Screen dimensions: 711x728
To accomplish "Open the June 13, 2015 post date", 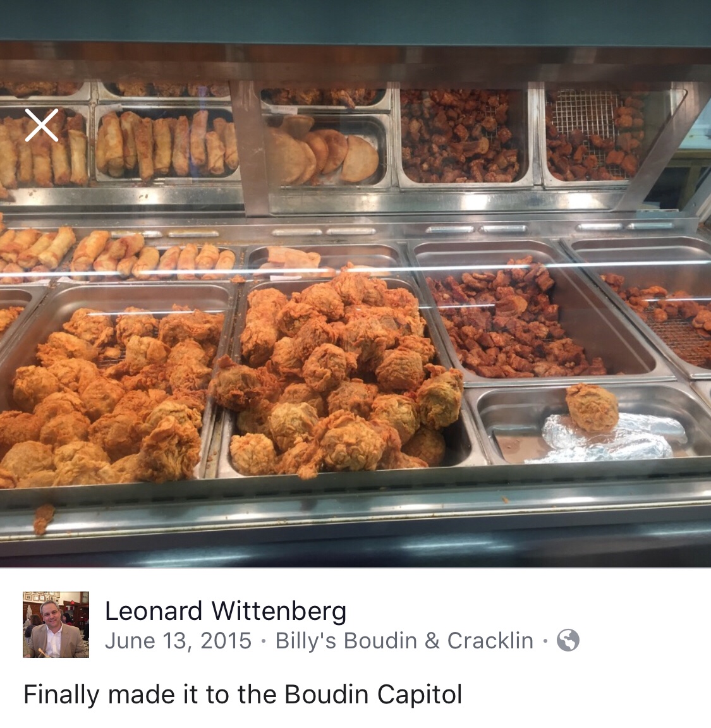I will tap(178, 641).
